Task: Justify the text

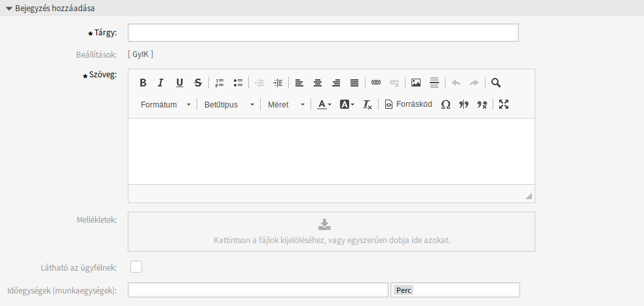Action: (x=354, y=83)
